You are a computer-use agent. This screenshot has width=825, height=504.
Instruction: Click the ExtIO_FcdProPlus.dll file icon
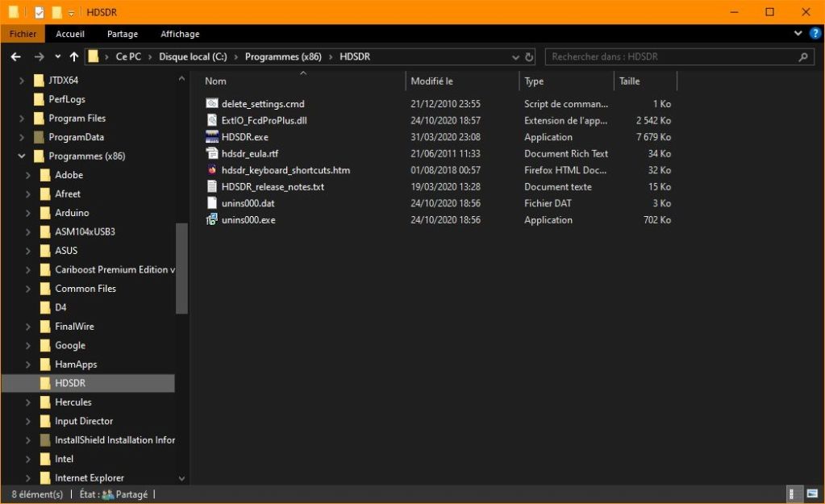pyautogui.click(x=212, y=120)
